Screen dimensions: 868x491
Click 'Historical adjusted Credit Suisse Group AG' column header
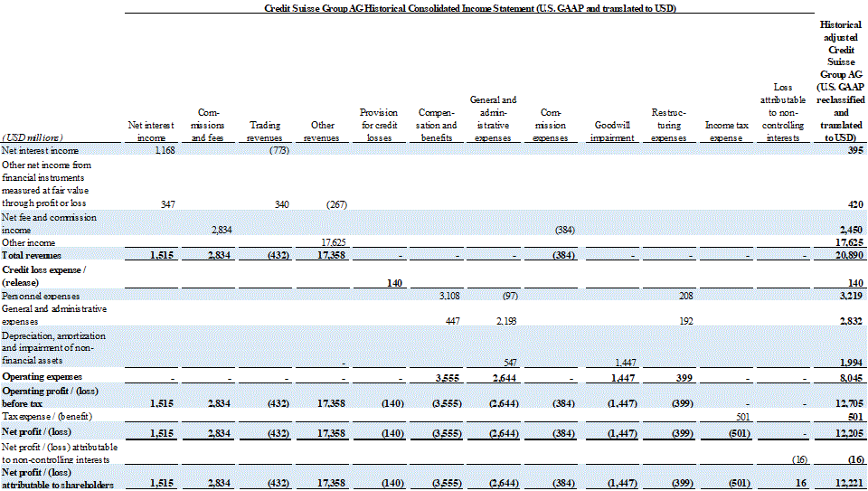tap(841, 80)
